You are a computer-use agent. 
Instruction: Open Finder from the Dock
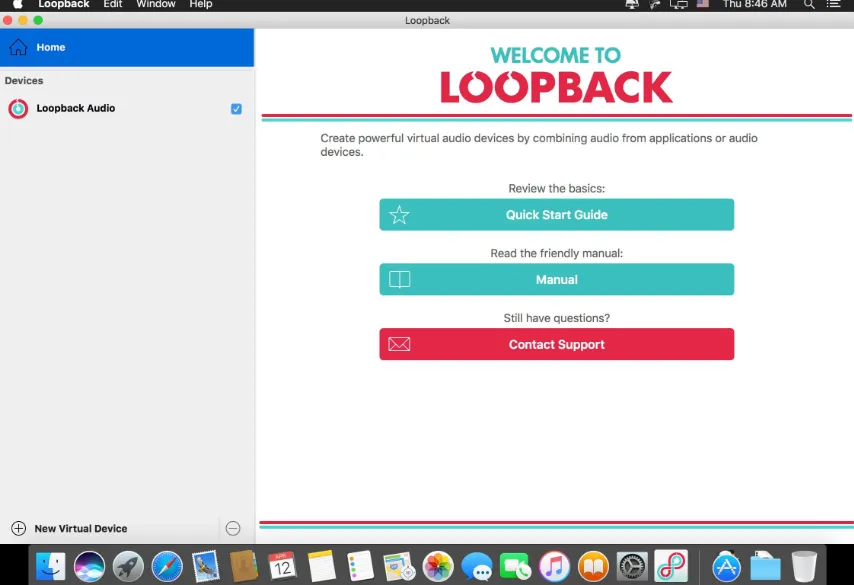click(51, 566)
